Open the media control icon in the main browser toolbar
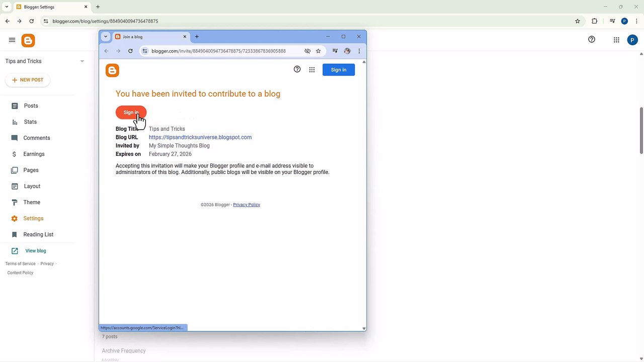 tap(612, 21)
